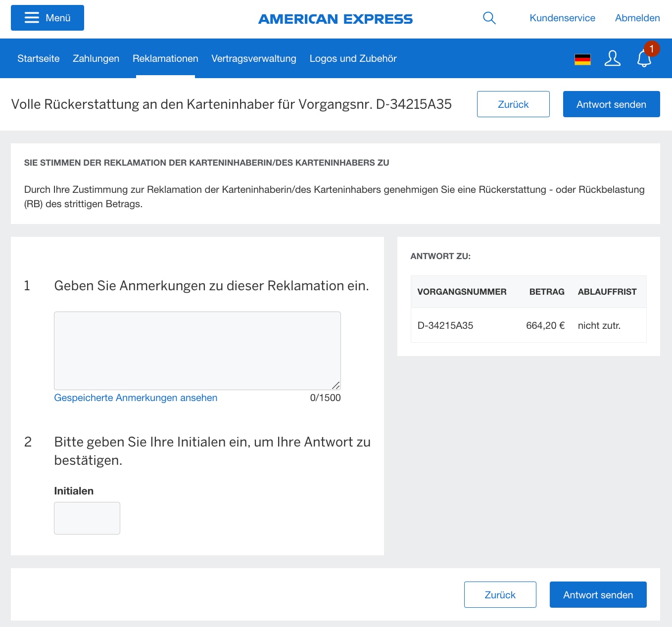
Task: Open the Startseite page
Action: pyautogui.click(x=38, y=58)
